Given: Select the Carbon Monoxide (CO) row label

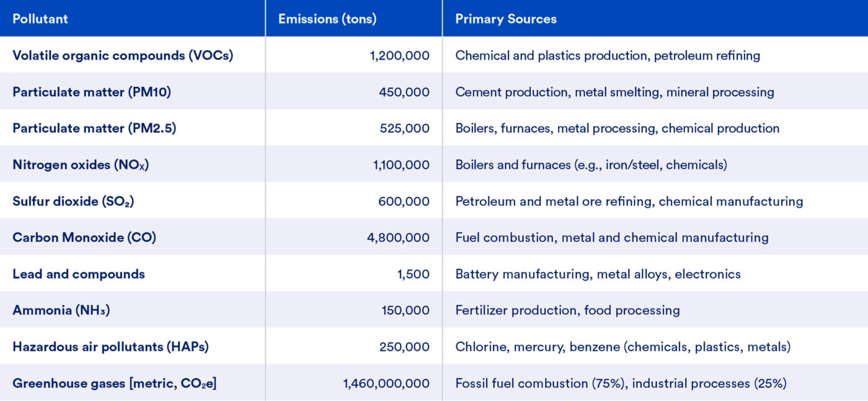Looking at the screenshot, I should [84, 238].
